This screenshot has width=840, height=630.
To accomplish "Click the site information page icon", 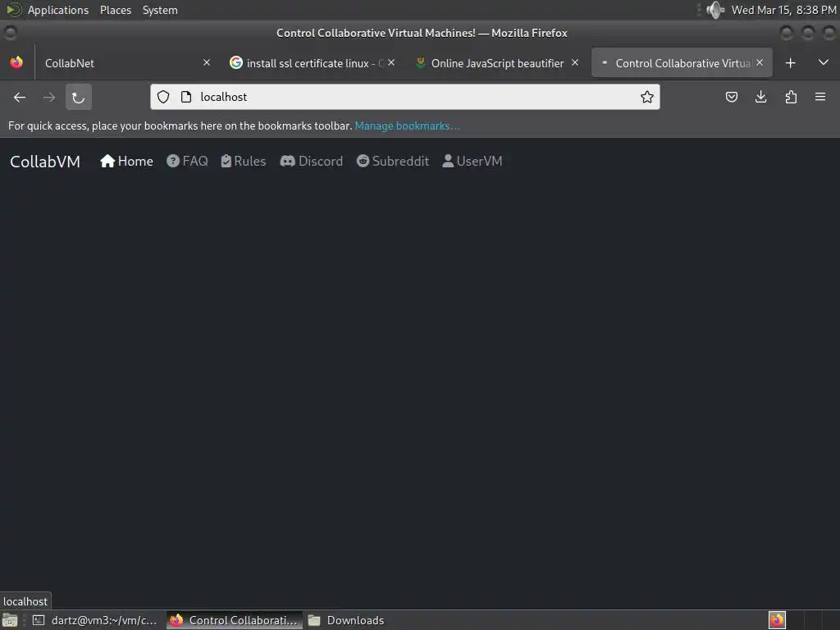I will point(186,97).
